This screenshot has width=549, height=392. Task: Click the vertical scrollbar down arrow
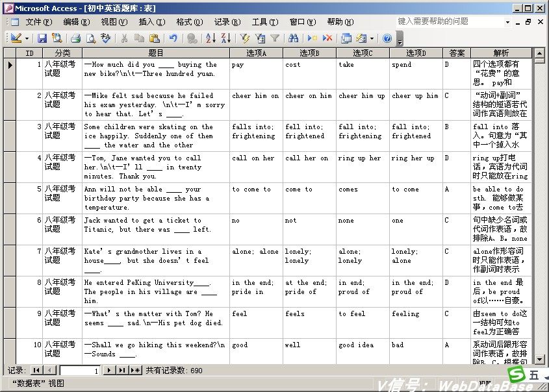[539, 359]
